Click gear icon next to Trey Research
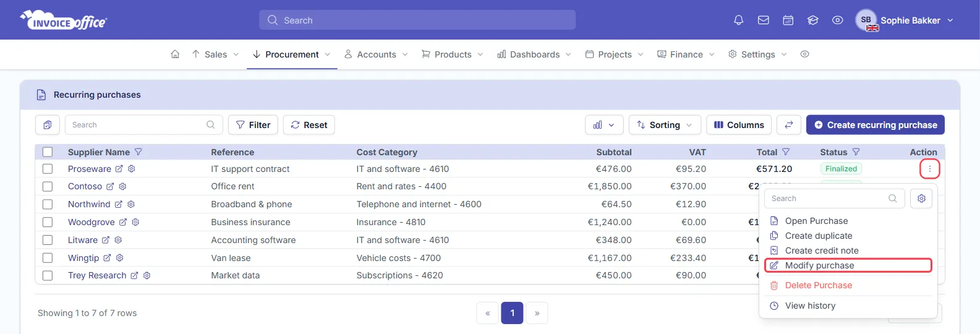980x334 pixels. pos(147,276)
